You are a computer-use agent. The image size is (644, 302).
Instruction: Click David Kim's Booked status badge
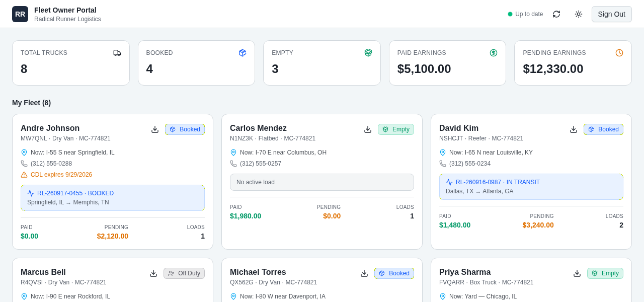tap(603, 129)
